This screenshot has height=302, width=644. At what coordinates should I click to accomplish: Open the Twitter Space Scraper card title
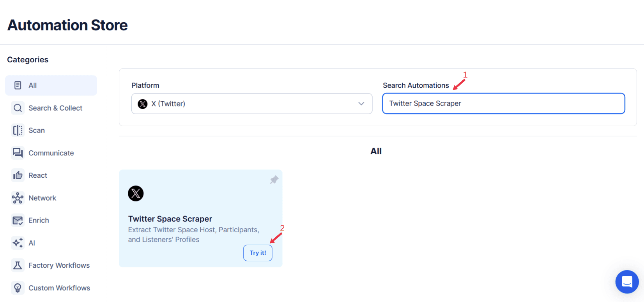pos(170,219)
